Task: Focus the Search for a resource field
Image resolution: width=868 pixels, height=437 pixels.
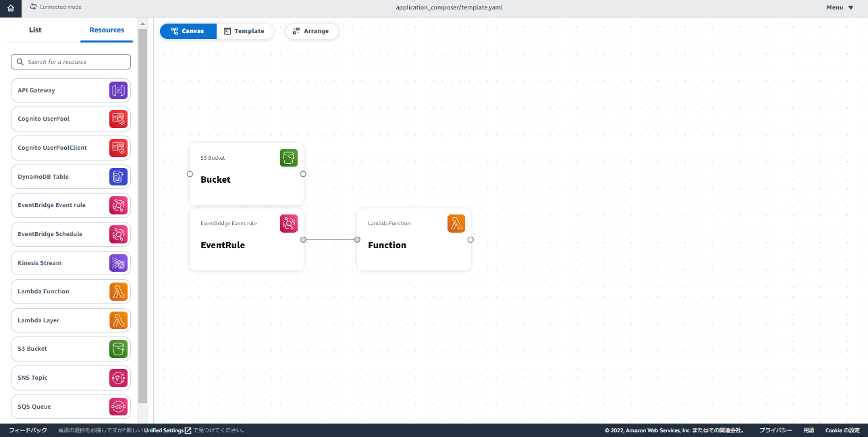Action: [x=71, y=62]
